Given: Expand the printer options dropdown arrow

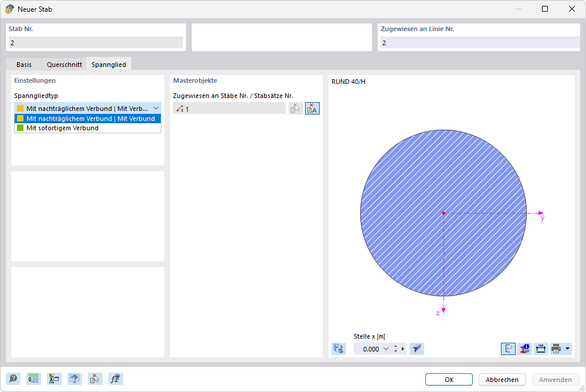Looking at the screenshot, I should [x=567, y=349].
